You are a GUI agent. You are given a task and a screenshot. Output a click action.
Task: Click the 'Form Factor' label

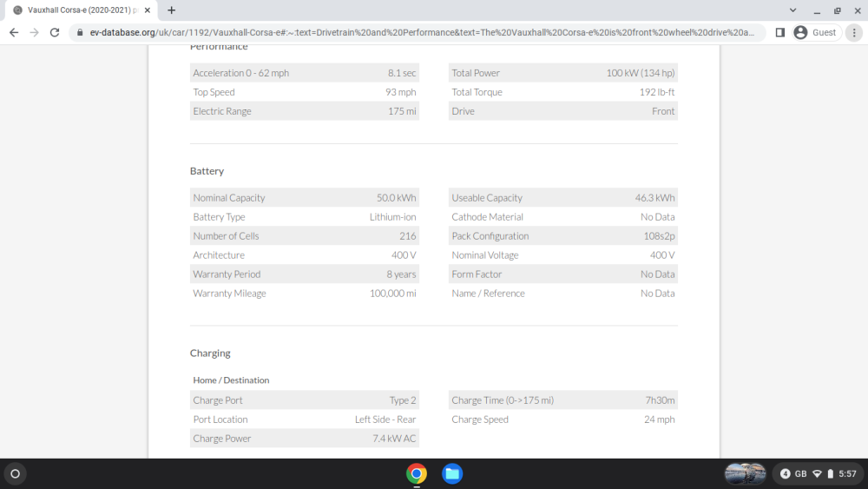click(477, 274)
